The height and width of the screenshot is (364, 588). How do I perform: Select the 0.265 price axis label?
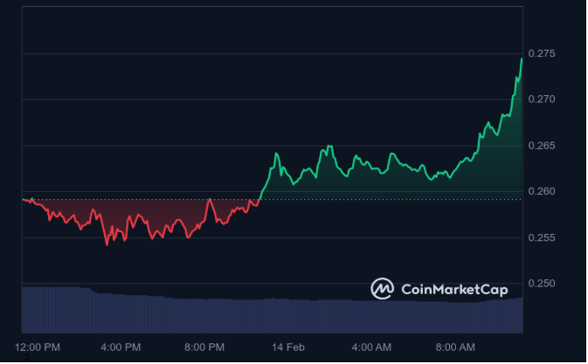pyautogui.click(x=543, y=146)
